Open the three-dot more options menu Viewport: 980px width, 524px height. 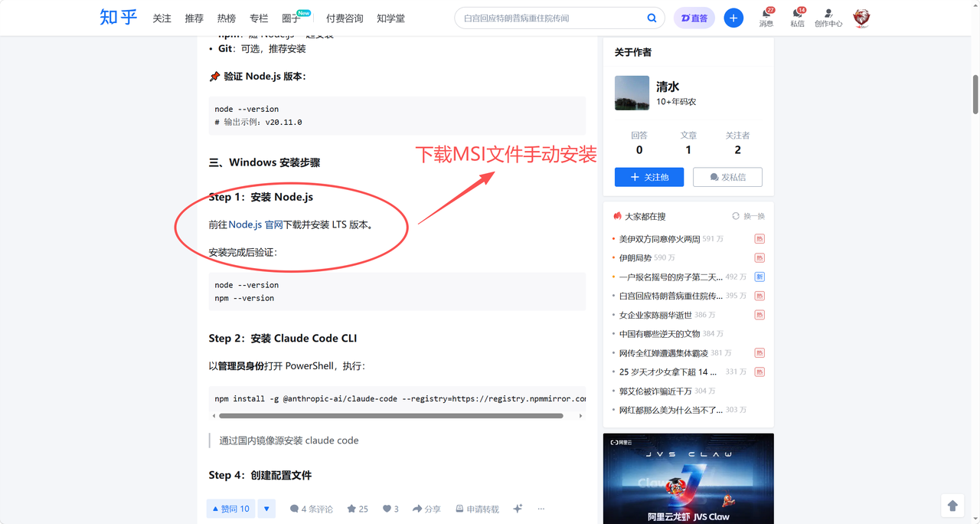pos(541,509)
